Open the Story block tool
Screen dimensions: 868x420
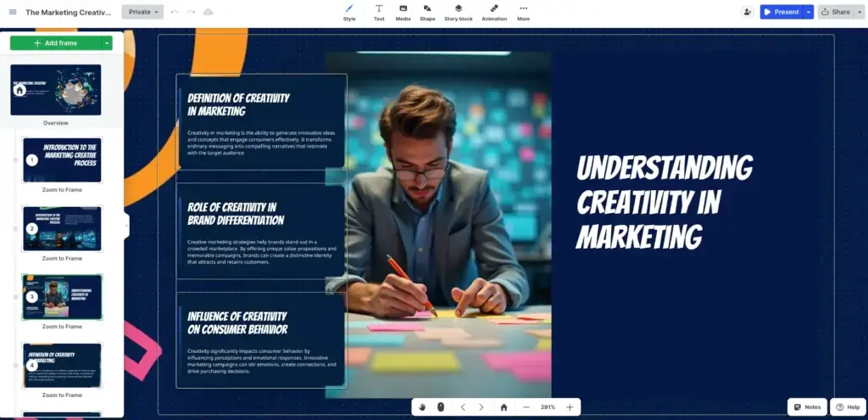(459, 13)
